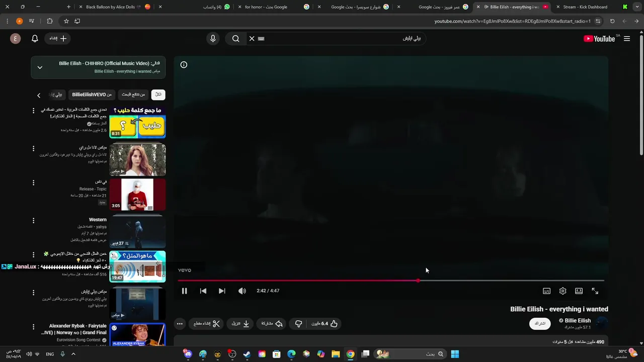The image size is (644, 362).
Task: Start voice search with microphone
Action: 213,39
